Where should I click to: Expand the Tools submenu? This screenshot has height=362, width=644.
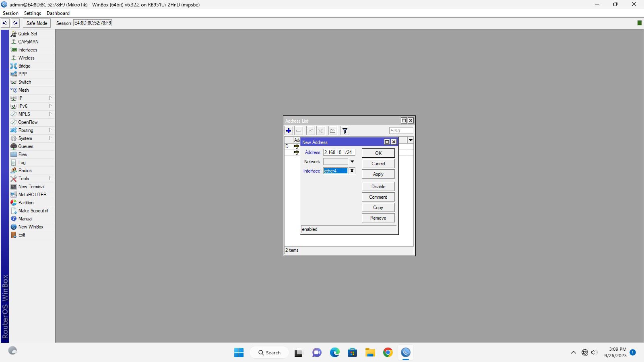[x=32, y=179]
